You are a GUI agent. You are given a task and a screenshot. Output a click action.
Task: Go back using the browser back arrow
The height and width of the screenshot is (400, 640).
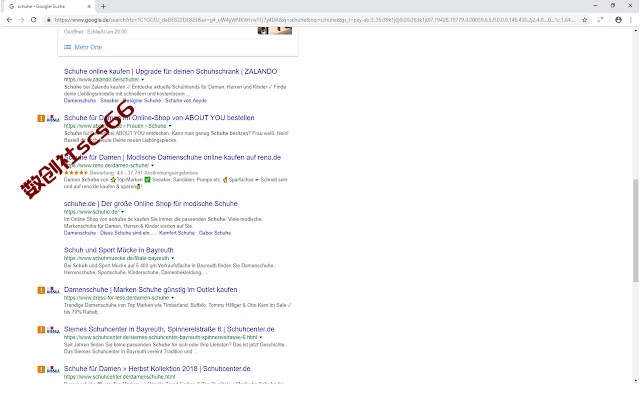point(9,20)
